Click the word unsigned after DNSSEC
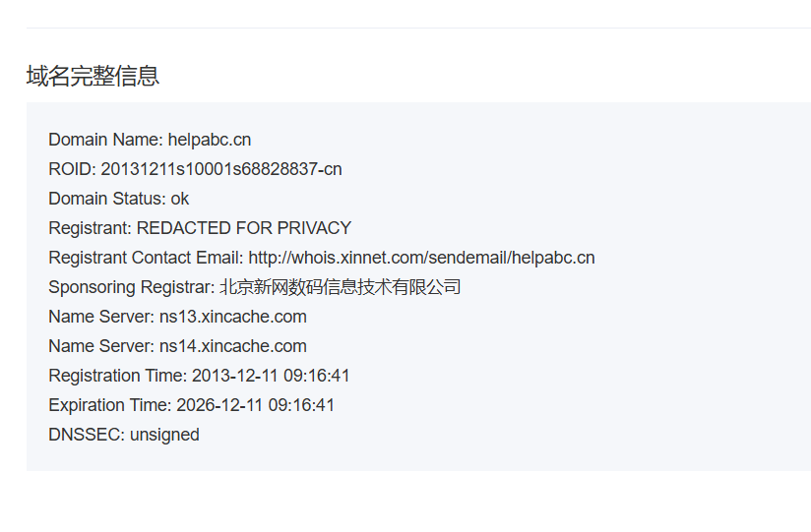 pos(164,435)
